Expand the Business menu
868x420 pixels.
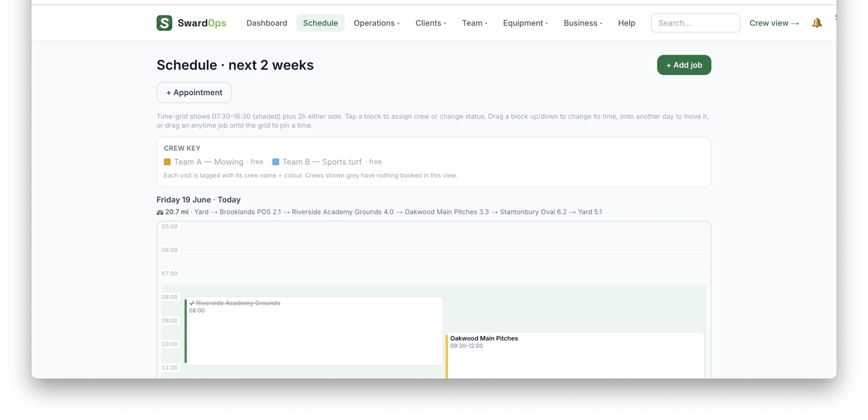pyautogui.click(x=583, y=23)
